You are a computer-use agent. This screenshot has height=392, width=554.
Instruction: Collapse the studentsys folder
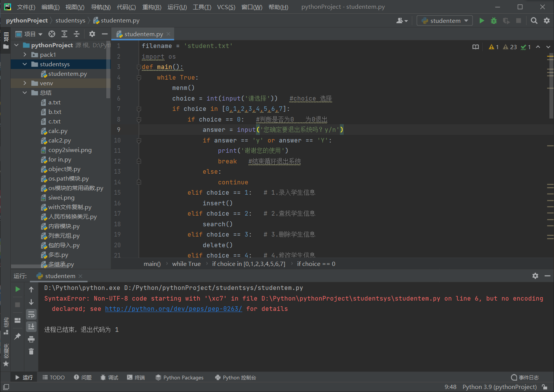(x=25, y=64)
